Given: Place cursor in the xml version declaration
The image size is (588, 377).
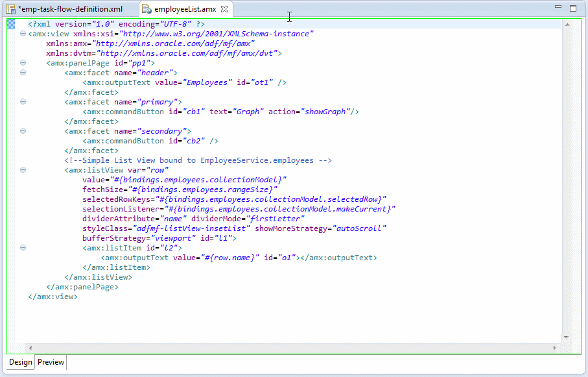Looking at the screenshot, I should (117, 24).
